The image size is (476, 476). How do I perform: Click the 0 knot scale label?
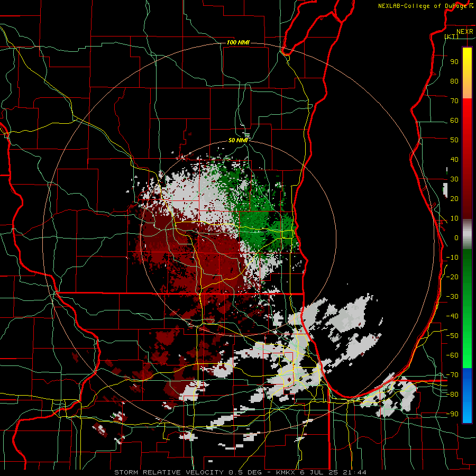click(456, 237)
